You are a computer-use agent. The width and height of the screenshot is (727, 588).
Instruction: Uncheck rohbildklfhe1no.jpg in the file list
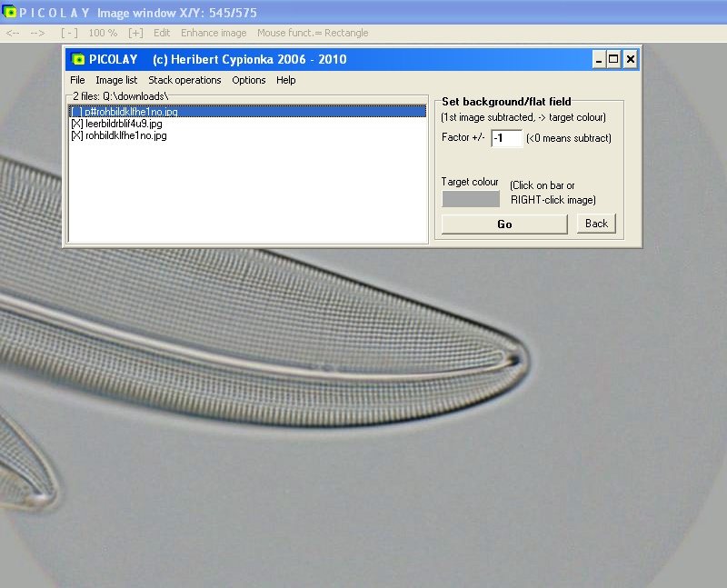pyautogui.click(x=76, y=135)
